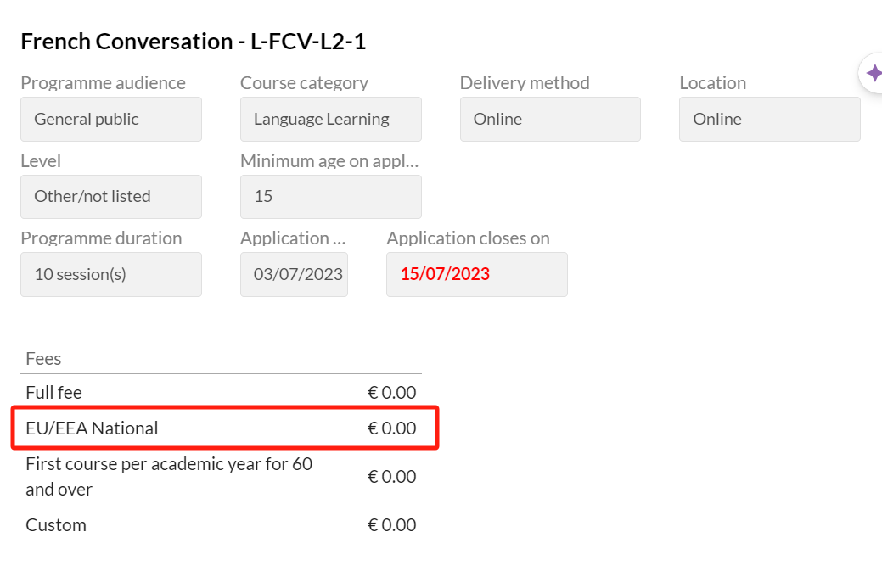This screenshot has width=882, height=588.
Task: Select the highlighted EU/EEA National fee row
Action: pos(225,428)
